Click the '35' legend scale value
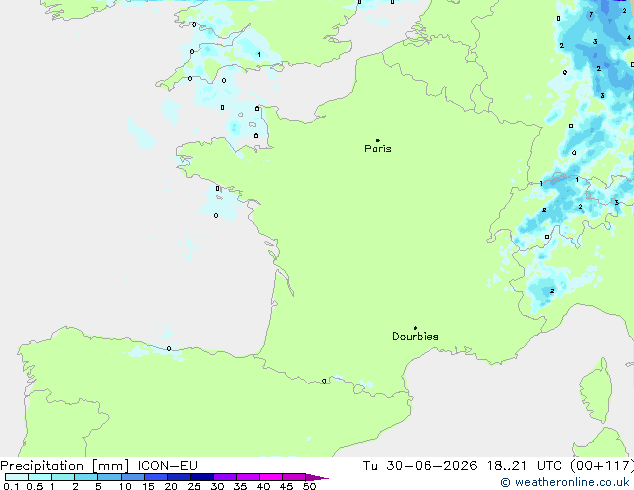 coord(240,486)
